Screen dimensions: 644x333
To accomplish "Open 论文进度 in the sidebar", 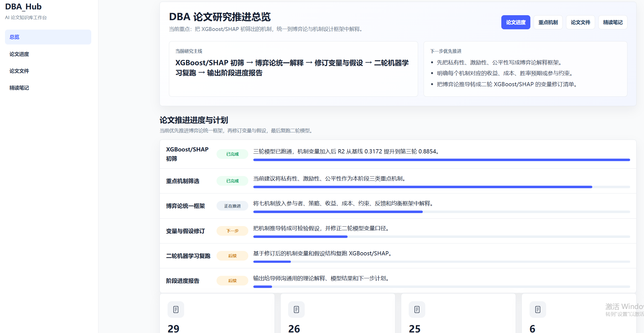I will click(x=48, y=54).
